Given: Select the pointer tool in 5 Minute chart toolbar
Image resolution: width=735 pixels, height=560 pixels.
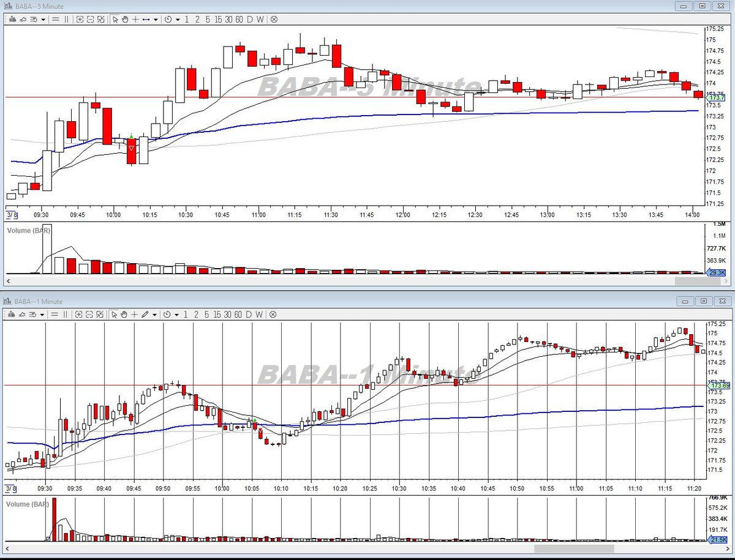Looking at the screenshot, I should [115, 19].
